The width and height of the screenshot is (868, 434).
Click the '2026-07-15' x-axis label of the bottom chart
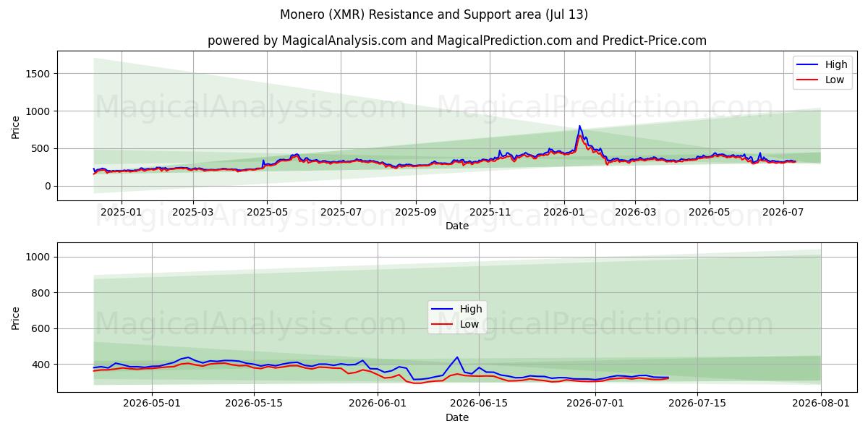pos(697,404)
